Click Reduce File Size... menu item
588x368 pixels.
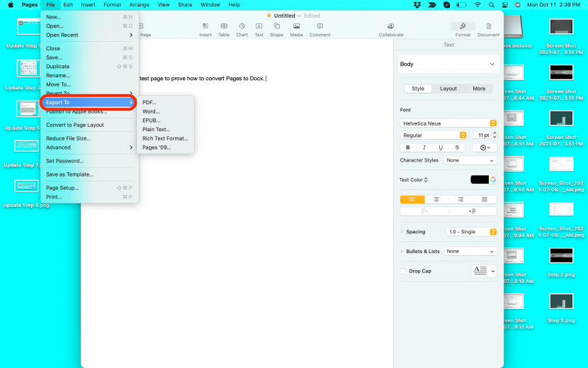pyautogui.click(x=89, y=138)
